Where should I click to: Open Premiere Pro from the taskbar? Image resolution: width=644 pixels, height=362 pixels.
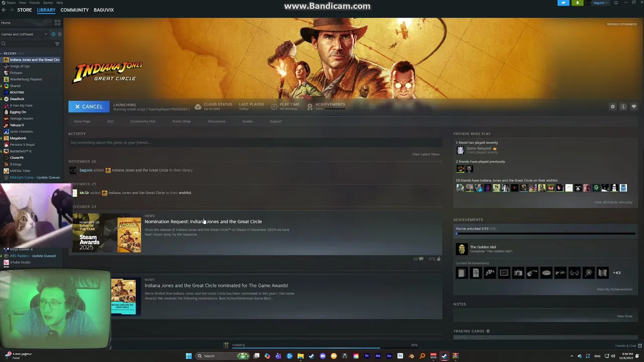(x=367, y=356)
